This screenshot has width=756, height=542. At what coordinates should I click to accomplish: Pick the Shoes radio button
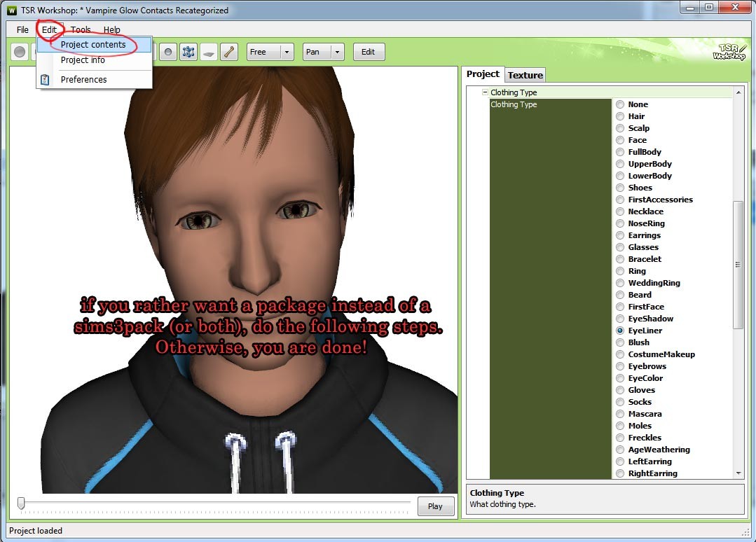[x=620, y=188]
